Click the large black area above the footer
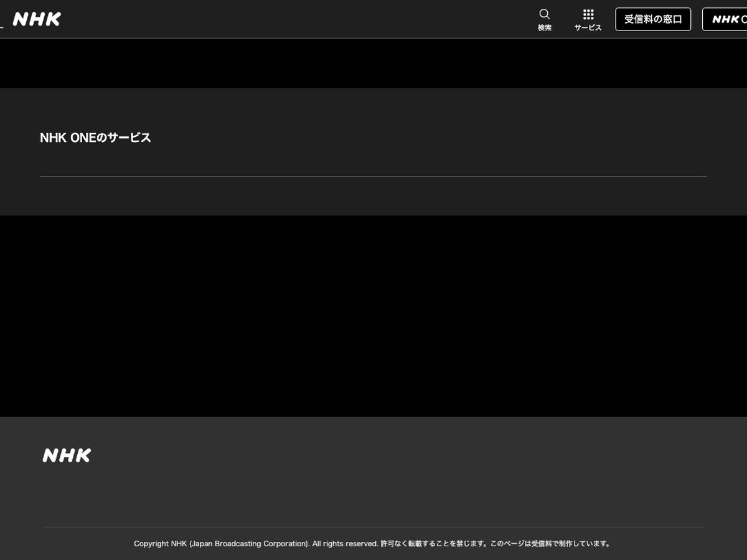 tap(374, 316)
